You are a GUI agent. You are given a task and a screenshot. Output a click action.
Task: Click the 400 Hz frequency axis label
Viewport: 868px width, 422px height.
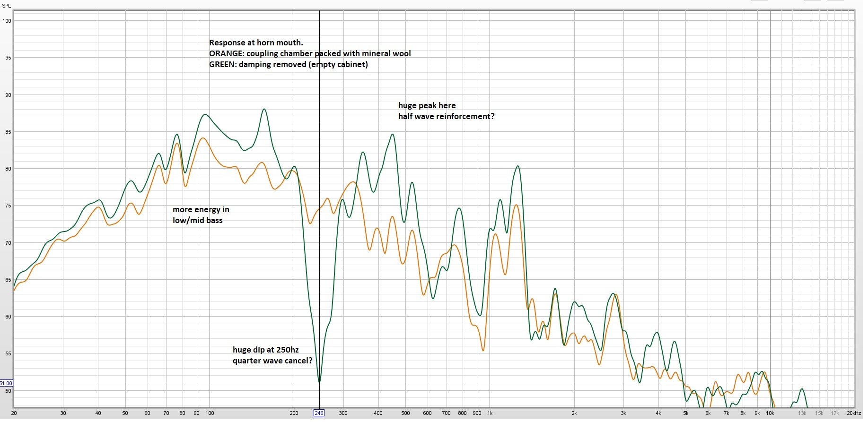point(378,413)
